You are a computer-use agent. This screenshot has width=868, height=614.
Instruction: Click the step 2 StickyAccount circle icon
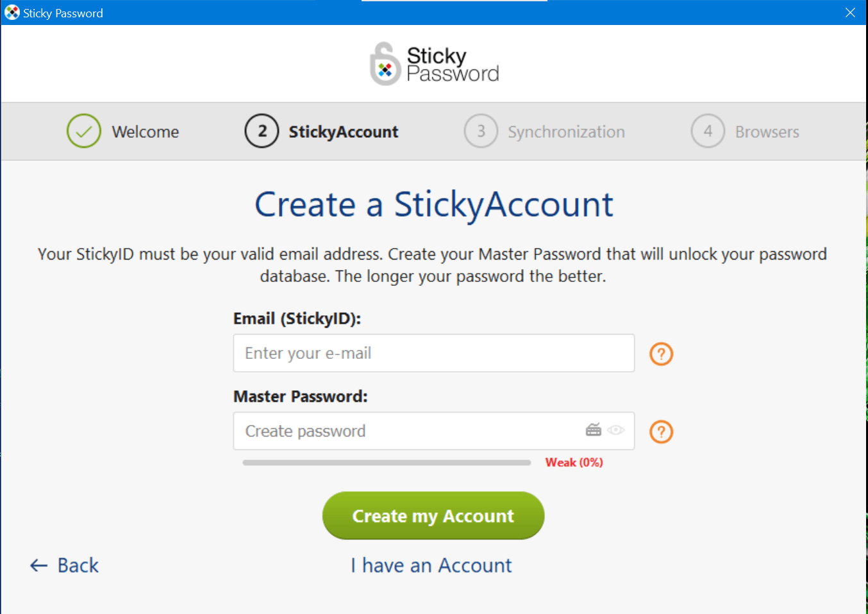pos(262,131)
